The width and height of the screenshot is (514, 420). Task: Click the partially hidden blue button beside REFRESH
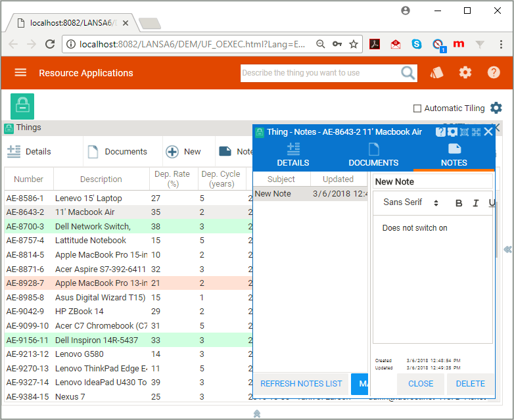[x=360, y=384]
